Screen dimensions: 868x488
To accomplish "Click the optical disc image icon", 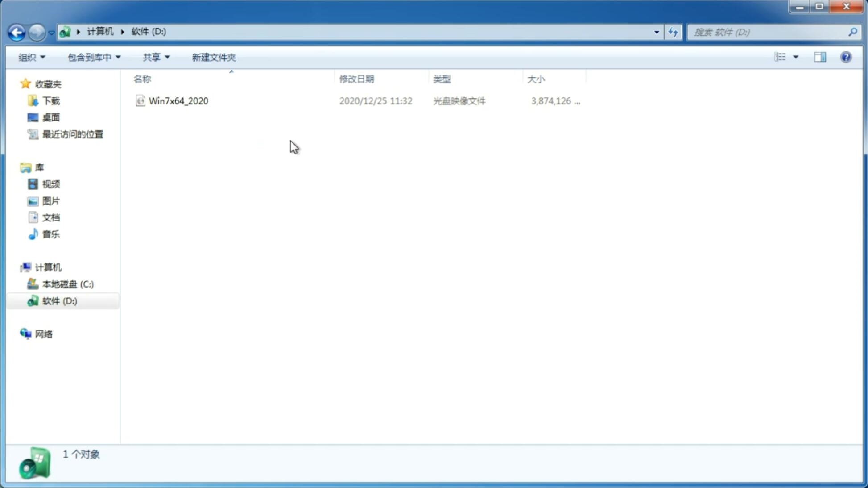I will [x=140, y=100].
